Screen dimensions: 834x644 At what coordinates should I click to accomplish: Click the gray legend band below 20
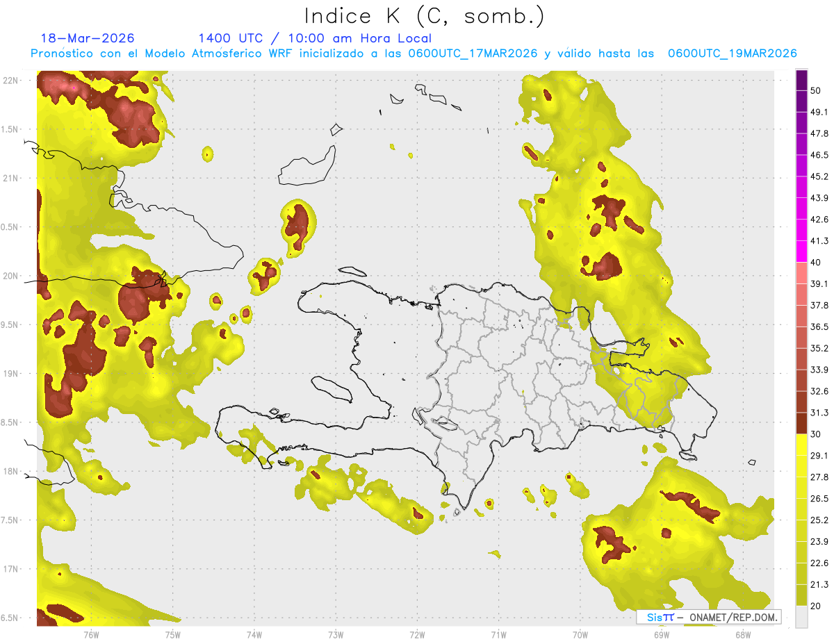(802, 616)
